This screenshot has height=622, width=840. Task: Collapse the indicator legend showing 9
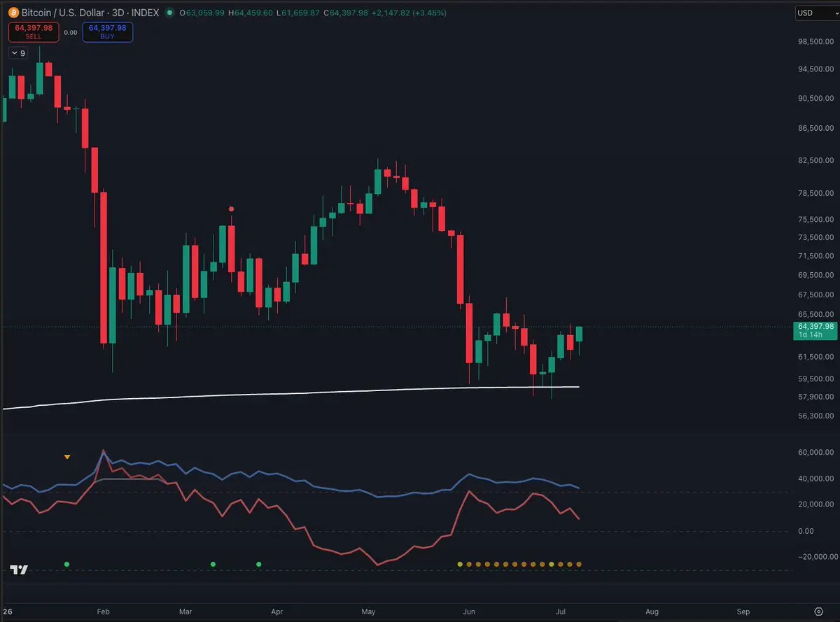point(18,53)
